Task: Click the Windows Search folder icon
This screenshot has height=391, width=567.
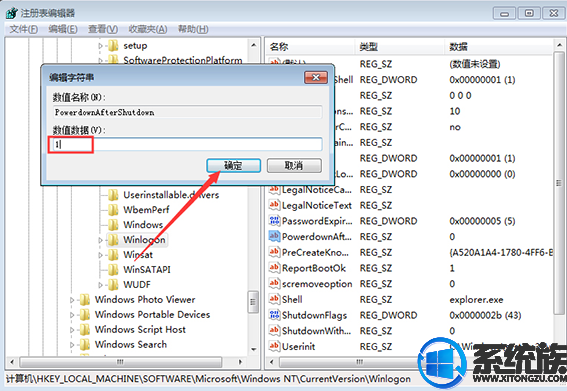Action: coord(85,344)
